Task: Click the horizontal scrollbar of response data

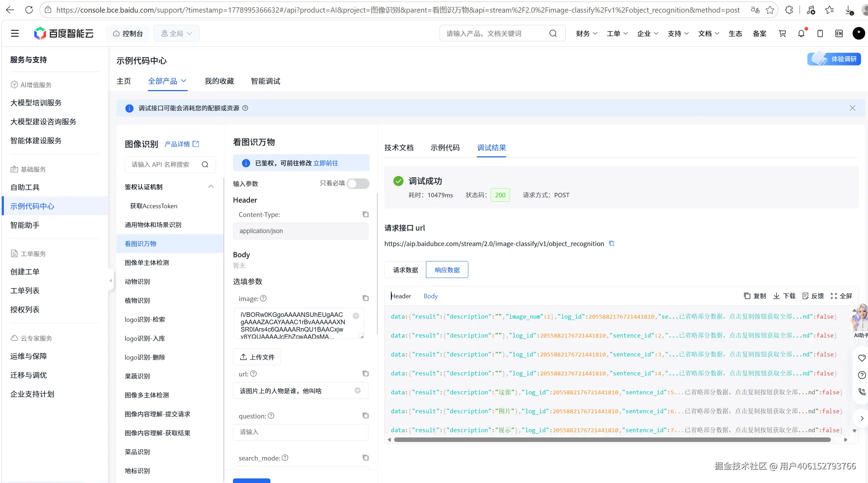Action: (612, 440)
